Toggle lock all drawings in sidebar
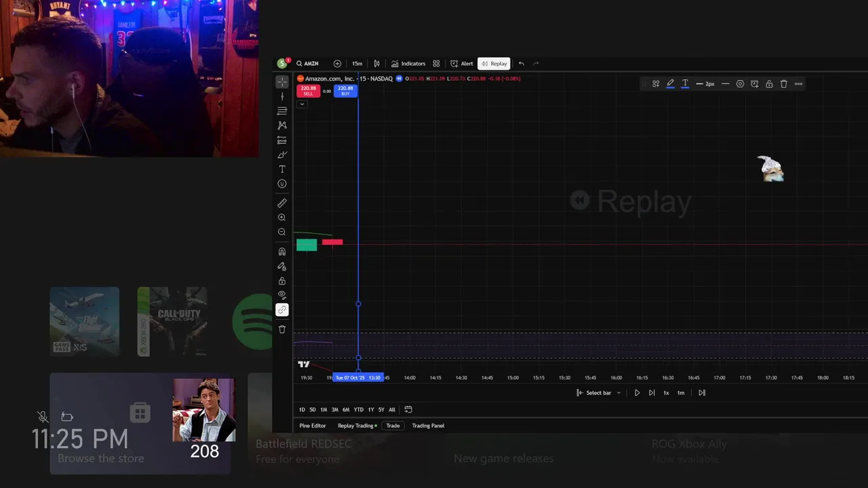The width and height of the screenshot is (868, 488). click(282, 281)
